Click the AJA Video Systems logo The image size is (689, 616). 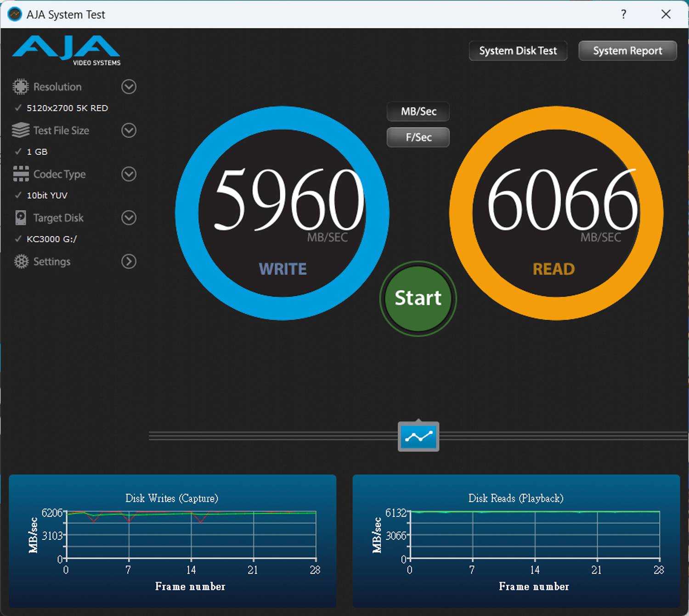tap(67, 50)
